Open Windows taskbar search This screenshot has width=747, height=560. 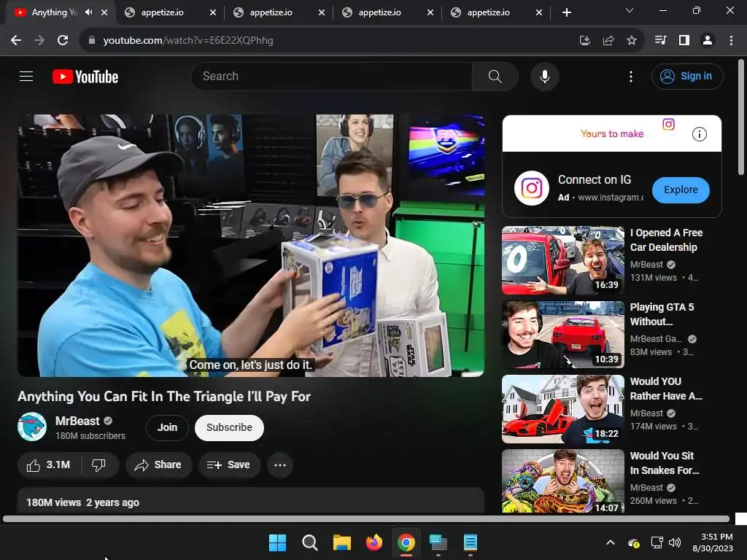click(x=309, y=542)
